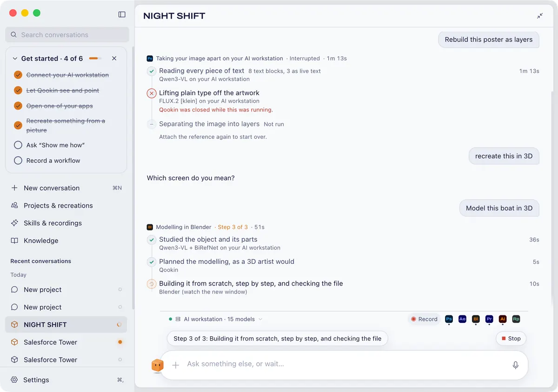Screen dimensions: 558x392
Task: Click the Get started progress bar
Action: (95, 59)
